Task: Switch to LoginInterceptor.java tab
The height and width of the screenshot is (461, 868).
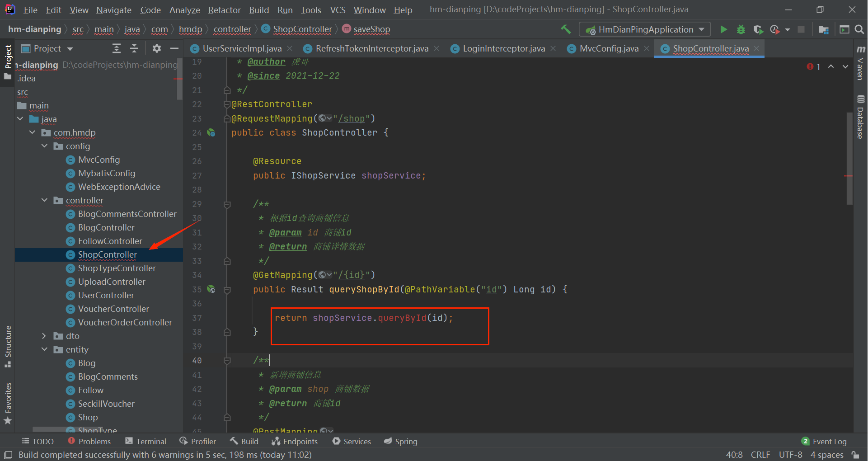Action: pos(504,48)
